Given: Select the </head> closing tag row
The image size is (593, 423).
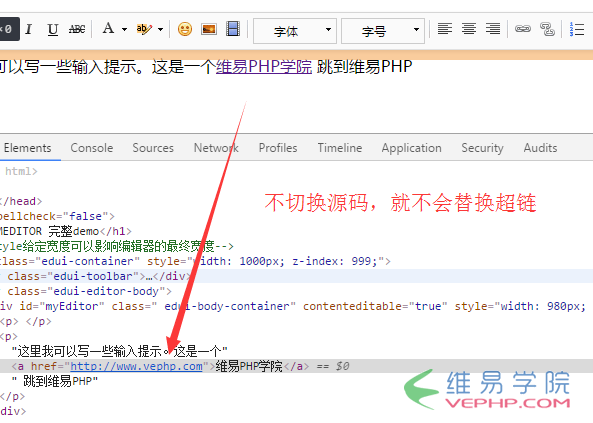Looking at the screenshot, I should click(x=296, y=201).
